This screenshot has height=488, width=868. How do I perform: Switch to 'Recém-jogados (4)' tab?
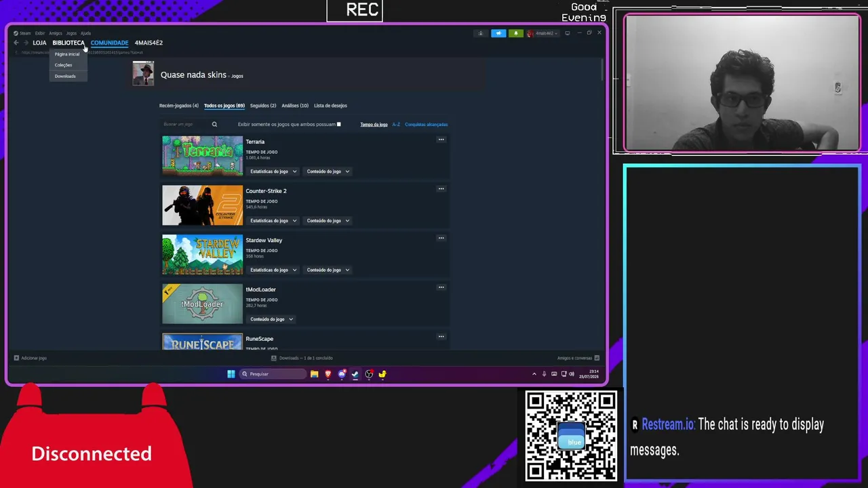tap(179, 106)
